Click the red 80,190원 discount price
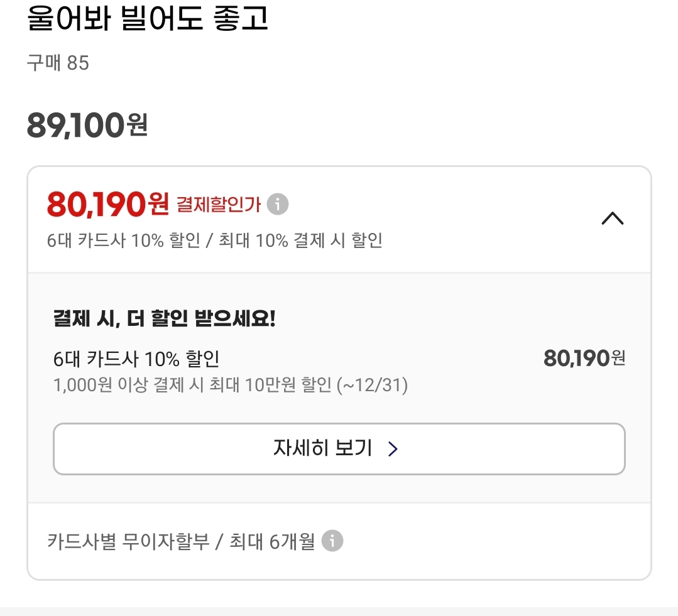Screen dimensions: 678x616 pos(107,203)
